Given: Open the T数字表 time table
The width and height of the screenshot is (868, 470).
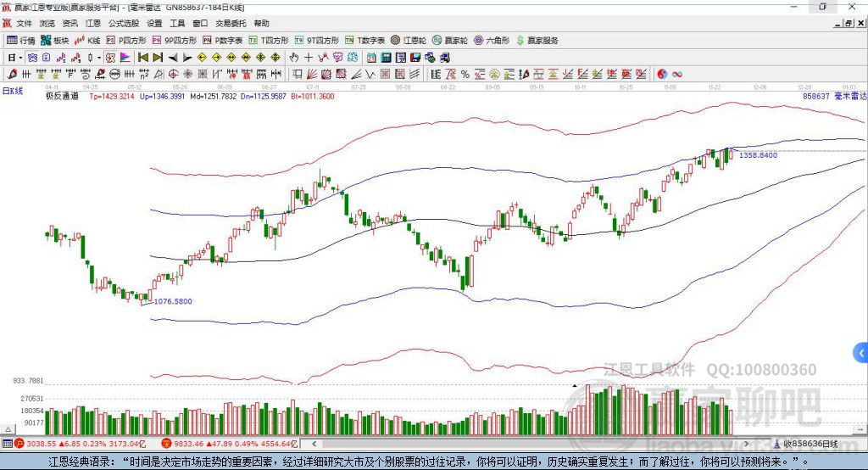Looking at the screenshot, I should point(364,41).
